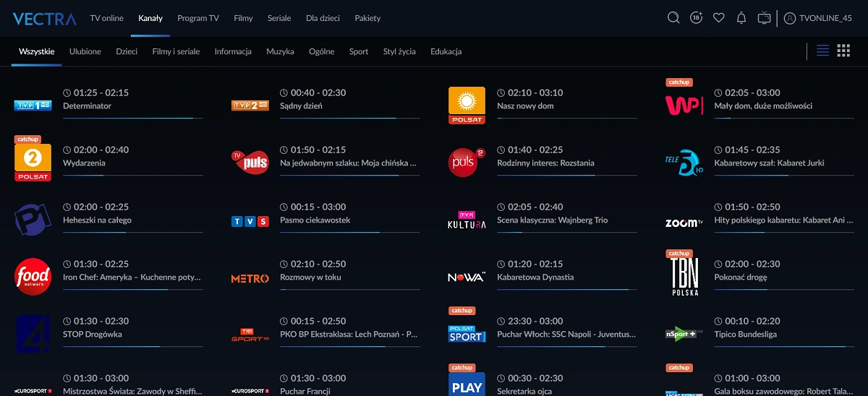Open the TVP2 HD channel logo
The height and width of the screenshot is (396, 868).
point(250,106)
